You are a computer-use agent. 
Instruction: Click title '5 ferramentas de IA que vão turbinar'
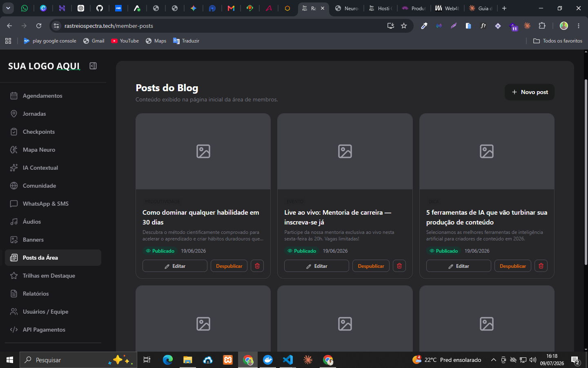[487, 217]
